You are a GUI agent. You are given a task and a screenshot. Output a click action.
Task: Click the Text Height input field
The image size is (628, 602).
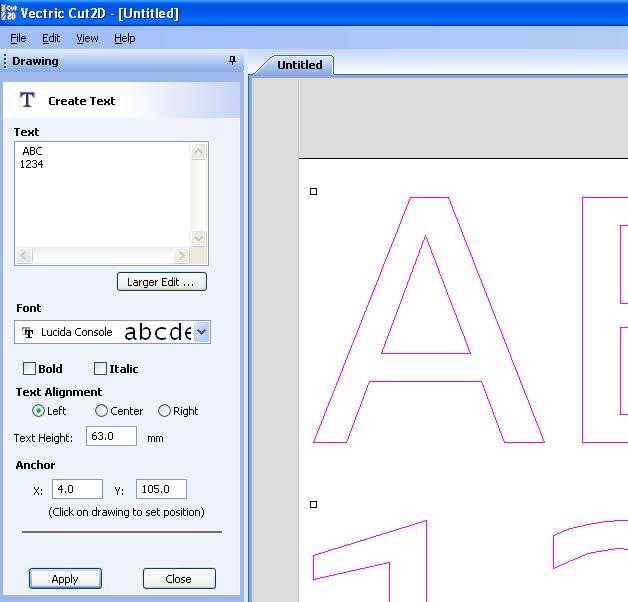tap(111, 437)
